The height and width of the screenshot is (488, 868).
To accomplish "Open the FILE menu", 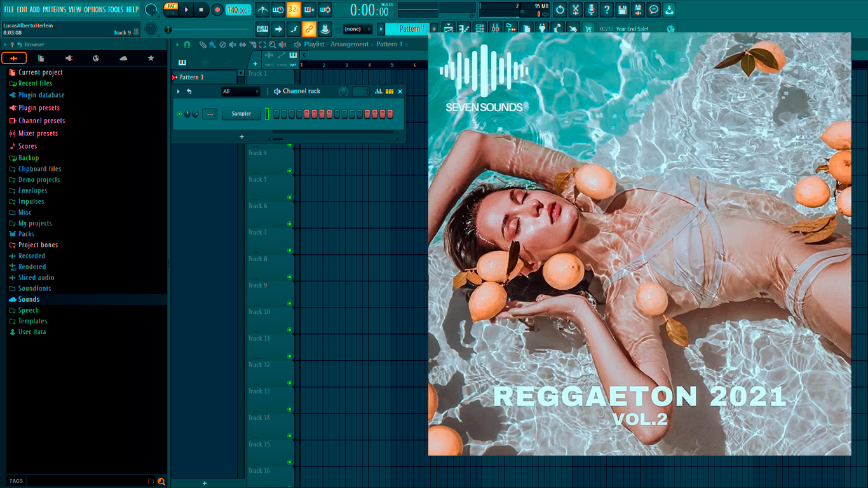I will 9,10.
